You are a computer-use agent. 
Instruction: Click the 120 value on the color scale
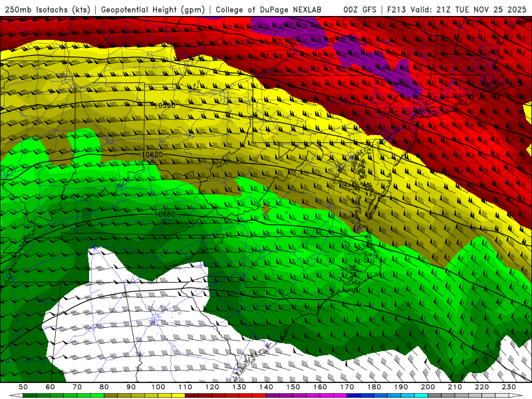pyautogui.click(x=212, y=387)
